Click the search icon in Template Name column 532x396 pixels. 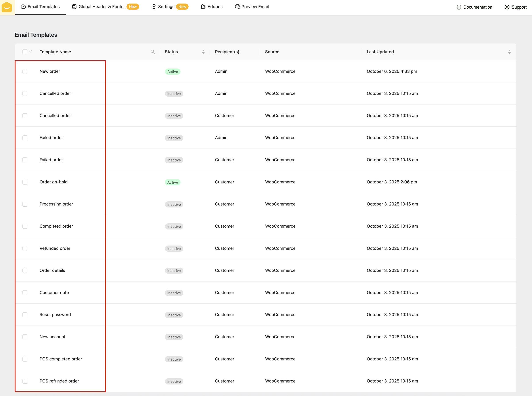[153, 52]
